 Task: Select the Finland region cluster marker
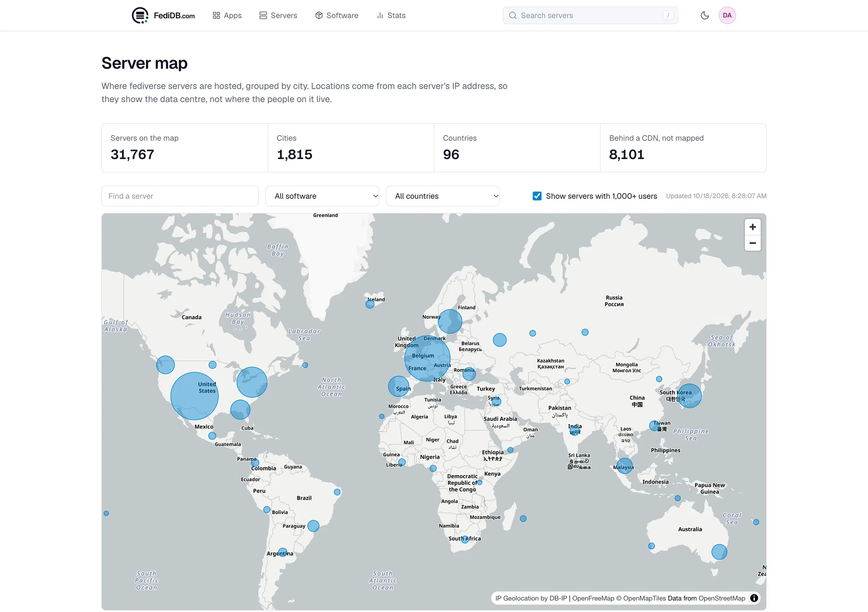click(450, 321)
